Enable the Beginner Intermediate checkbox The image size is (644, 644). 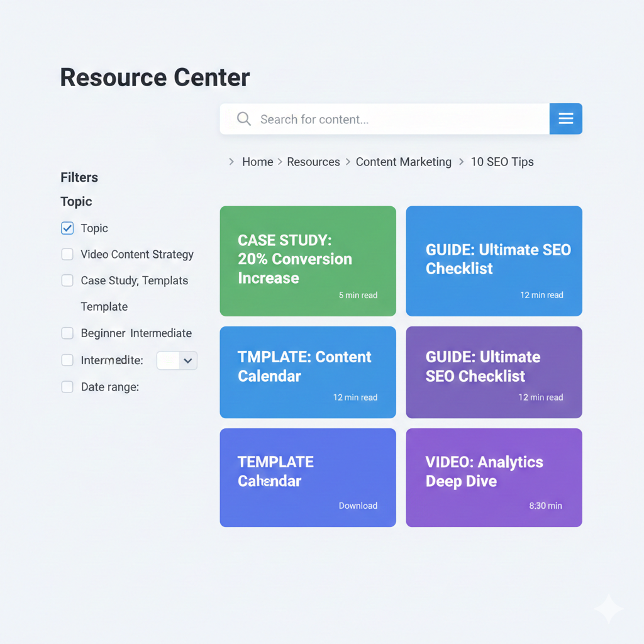[x=67, y=333]
